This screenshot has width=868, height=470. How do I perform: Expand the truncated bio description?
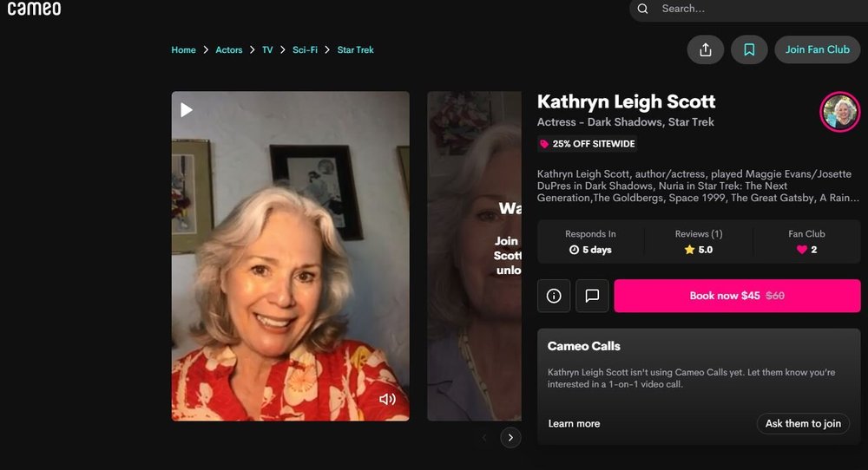(698, 186)
